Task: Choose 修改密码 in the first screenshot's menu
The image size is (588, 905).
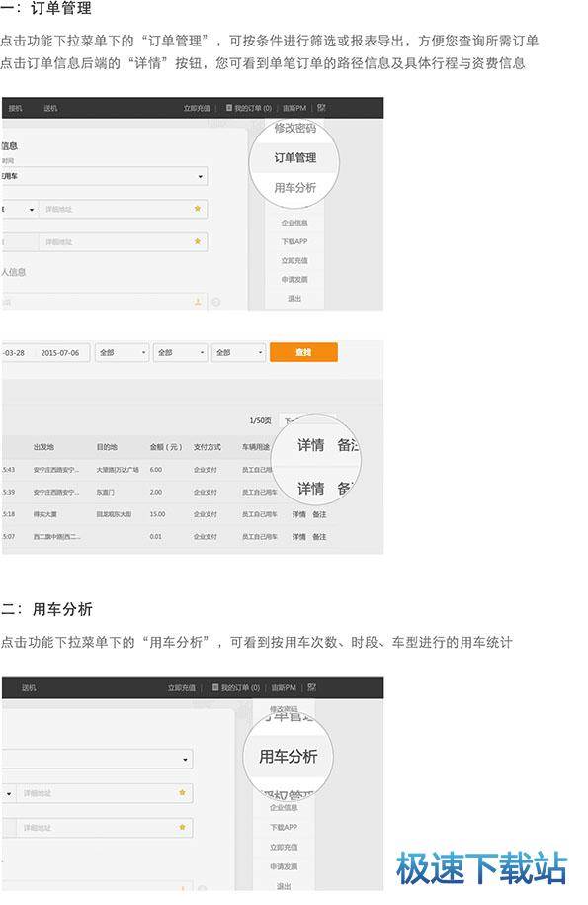Action: tap(294, 129)
